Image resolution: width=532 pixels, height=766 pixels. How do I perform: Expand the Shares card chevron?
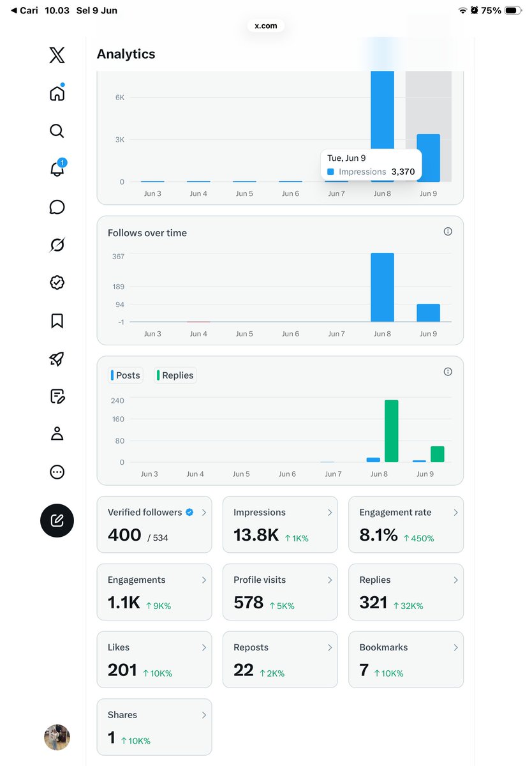pos(204,715)
